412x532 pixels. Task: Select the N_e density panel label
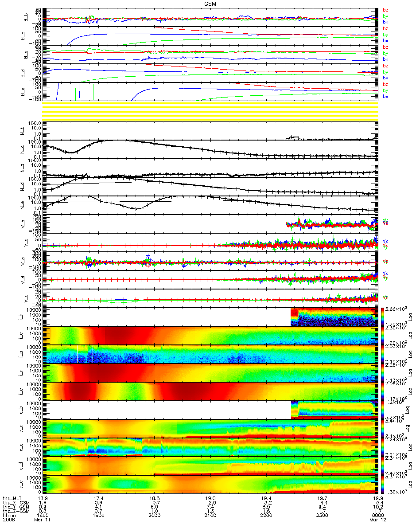(23, 205)
